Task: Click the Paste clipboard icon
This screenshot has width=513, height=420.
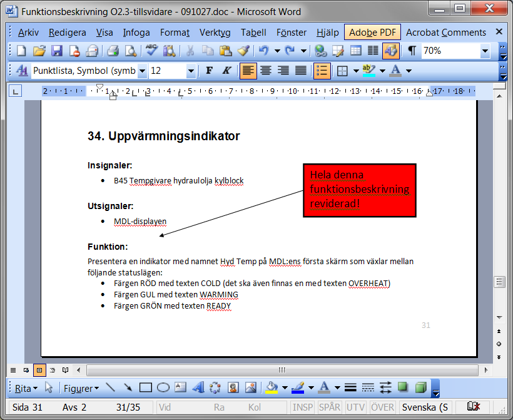Action: 225,51
